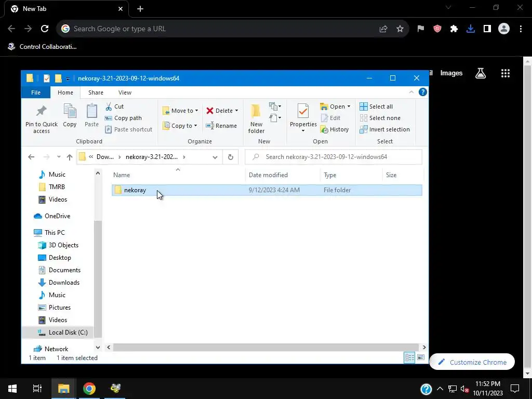
Task: Open Chrome extensions puzzle icon
Action: pos(454,29)
